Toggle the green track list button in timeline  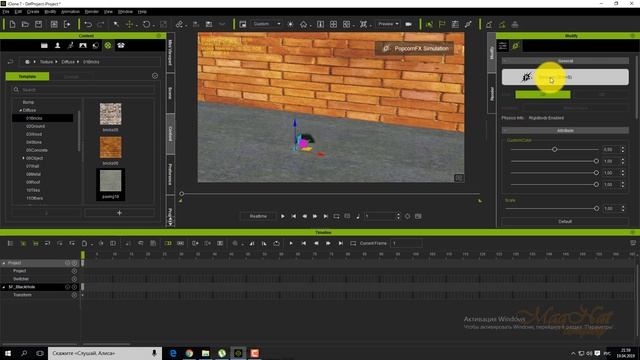click(x=23, y=243)
